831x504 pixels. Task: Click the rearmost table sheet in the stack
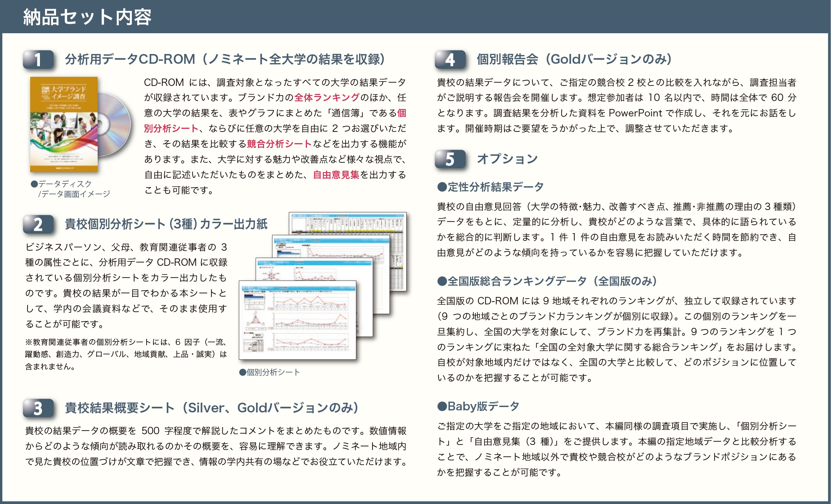[x=348, y=251]
